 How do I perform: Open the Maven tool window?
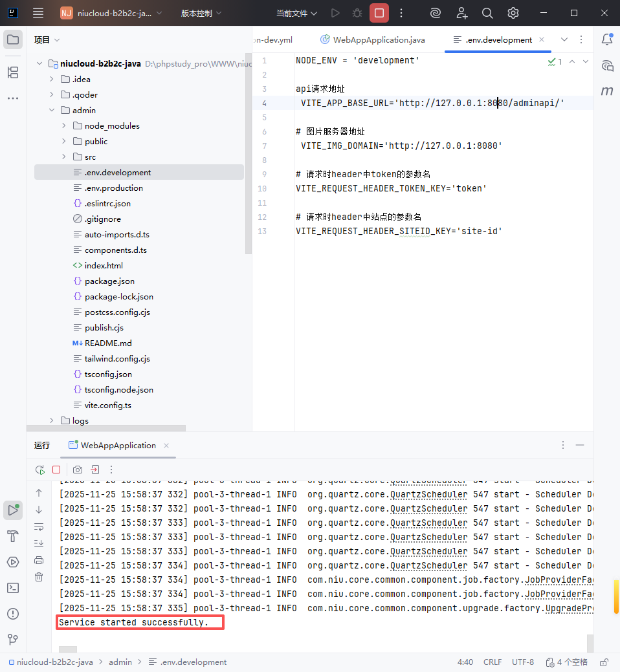[x=606, y=91]
